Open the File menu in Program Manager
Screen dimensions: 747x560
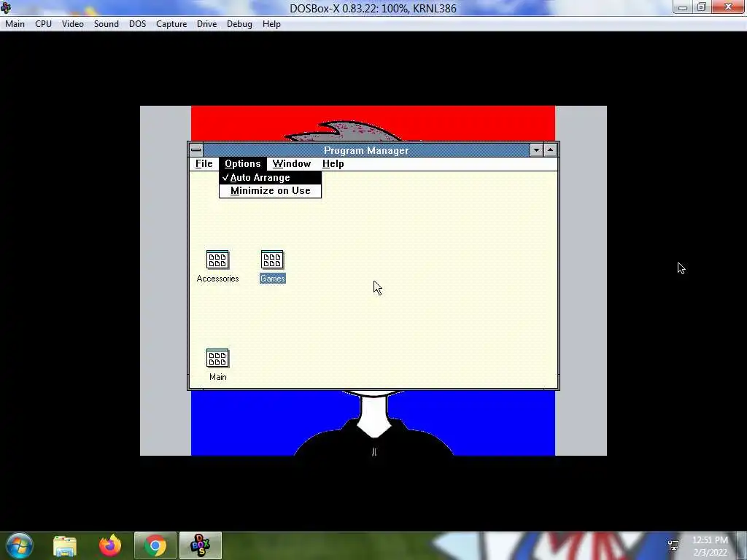point(204,164)
